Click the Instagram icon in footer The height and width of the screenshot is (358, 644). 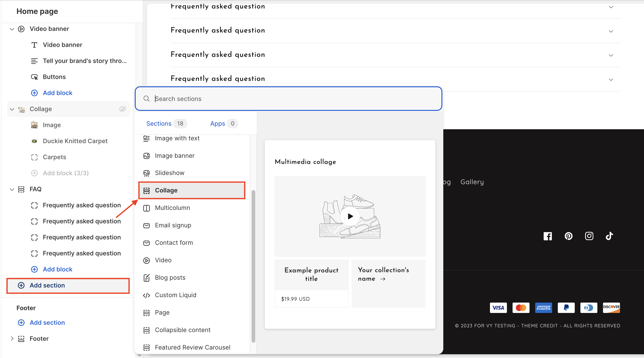coord(589,236)
